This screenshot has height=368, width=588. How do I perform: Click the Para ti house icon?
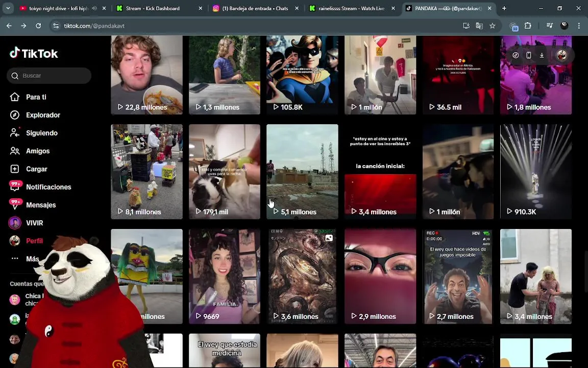(15, 97)
